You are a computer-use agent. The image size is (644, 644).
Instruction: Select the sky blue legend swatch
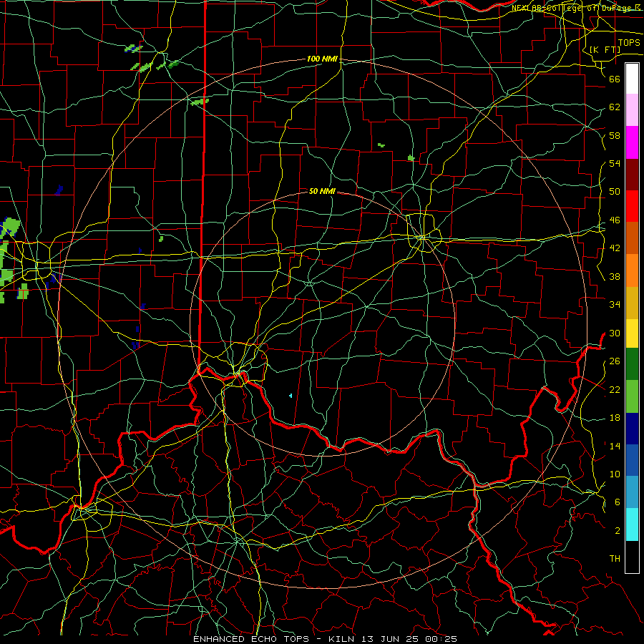(x=632, y=492)
